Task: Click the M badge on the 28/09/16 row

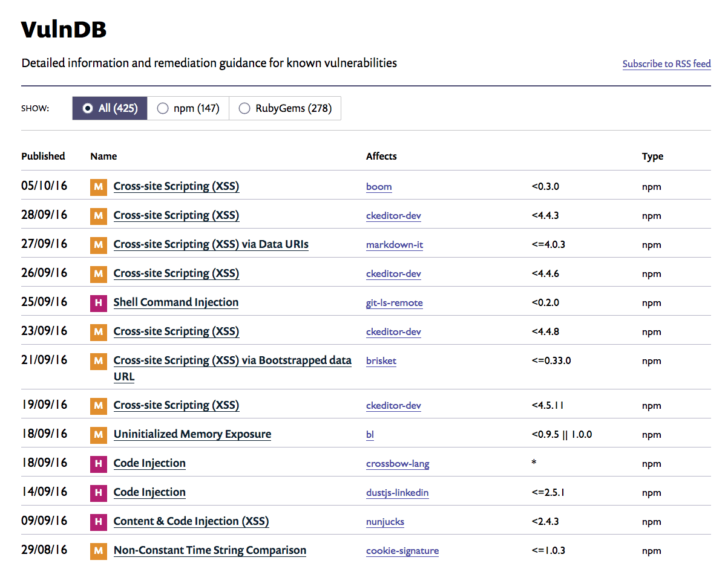Action: pos(99,216)
